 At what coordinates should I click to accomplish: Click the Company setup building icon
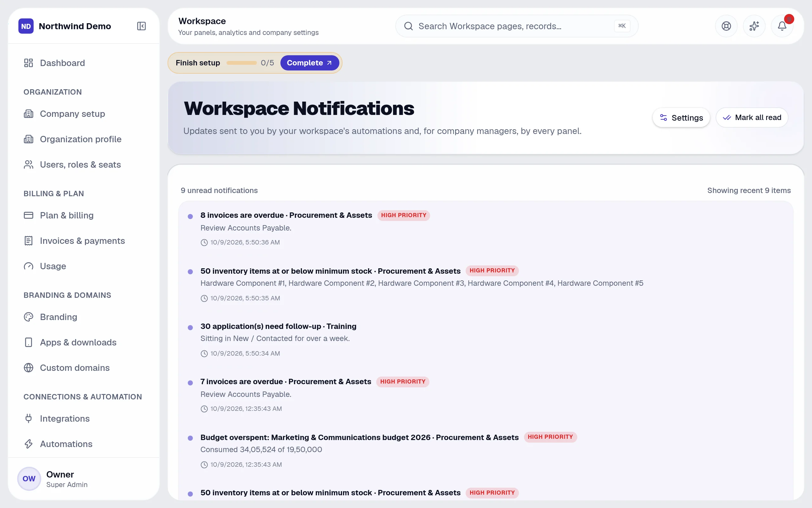[x=29, y=114]
